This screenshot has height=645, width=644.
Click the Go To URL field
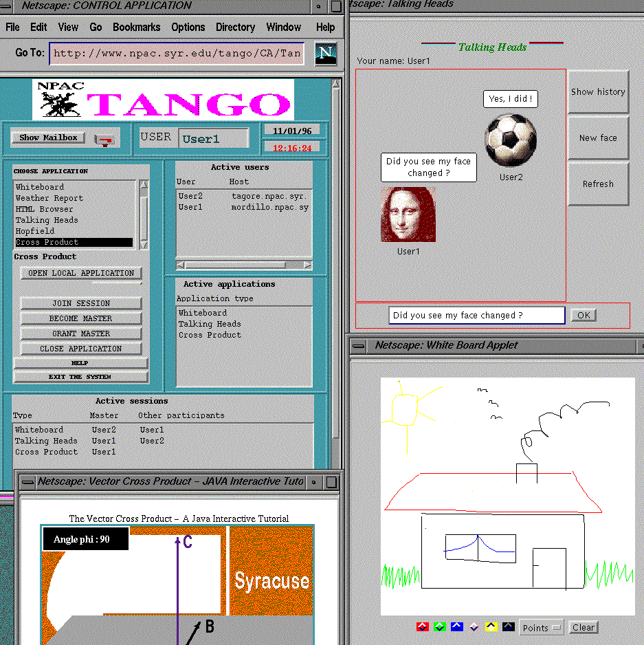click(x=177, y=53)
